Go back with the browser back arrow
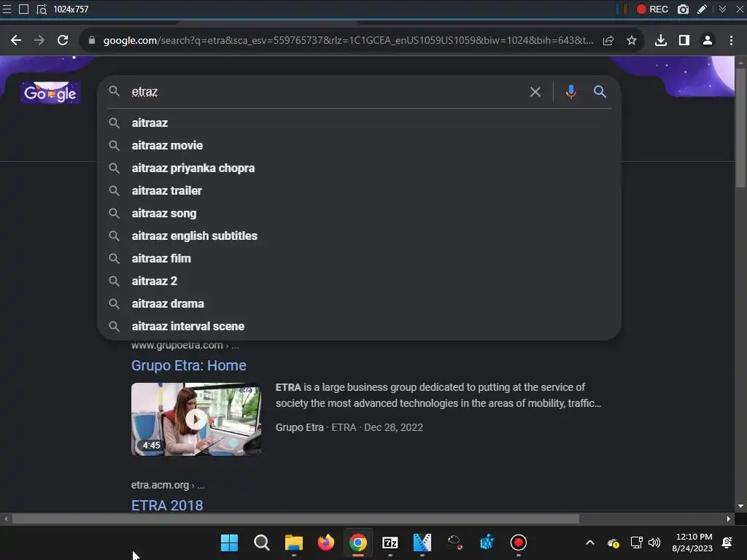This screenshot has height=560, width=747. (x=16, y=41)
